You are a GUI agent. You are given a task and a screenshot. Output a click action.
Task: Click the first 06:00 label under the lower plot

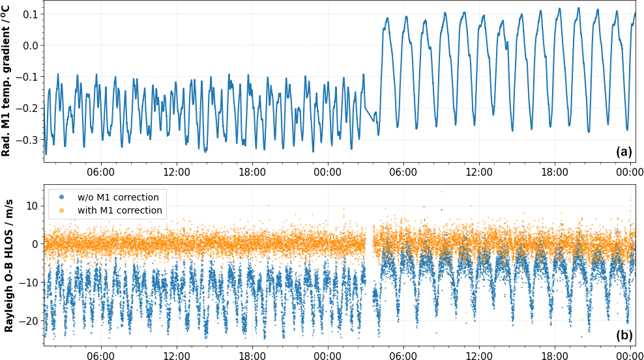101,356
